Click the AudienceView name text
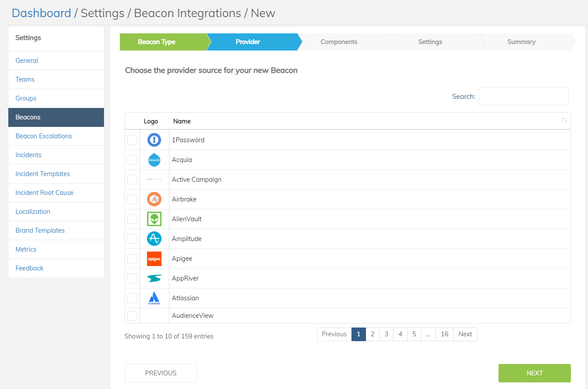588x389 pixels. pyautogui.click(x=193, y=316)
